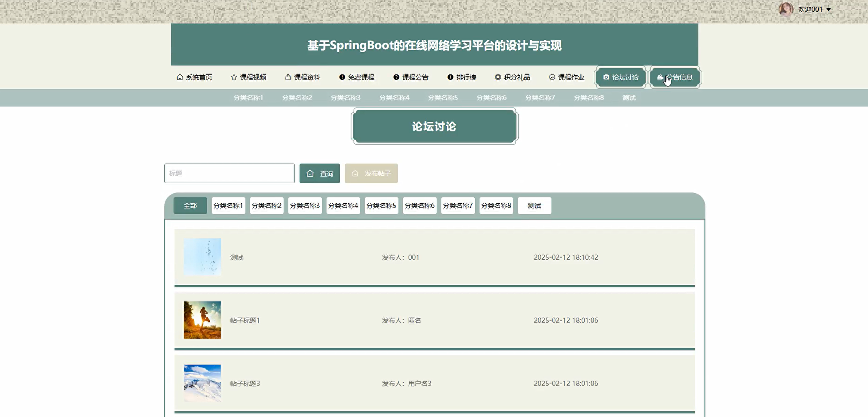Click the exclamation icon next to 免费课程
Viewport: 868px width, 417px height.
(x=342, y=77)
